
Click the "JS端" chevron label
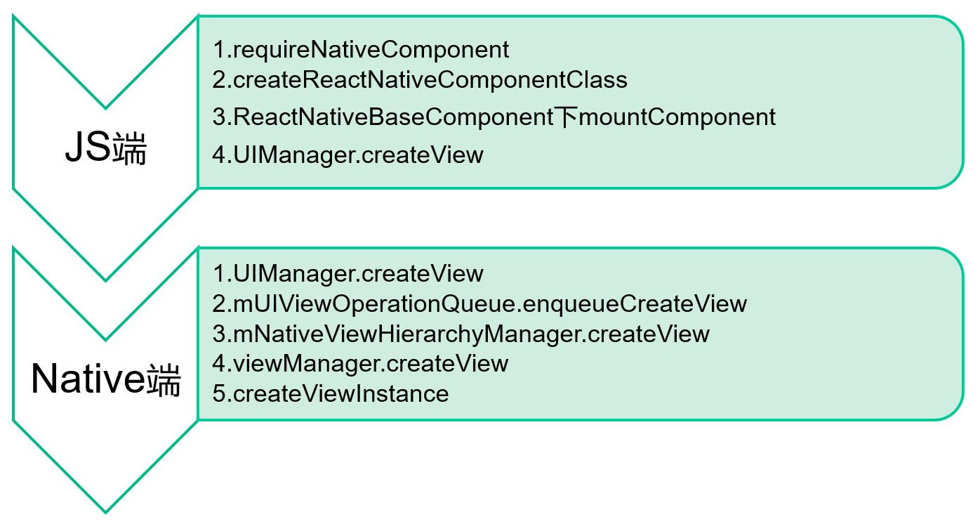[x=105, y=150]
